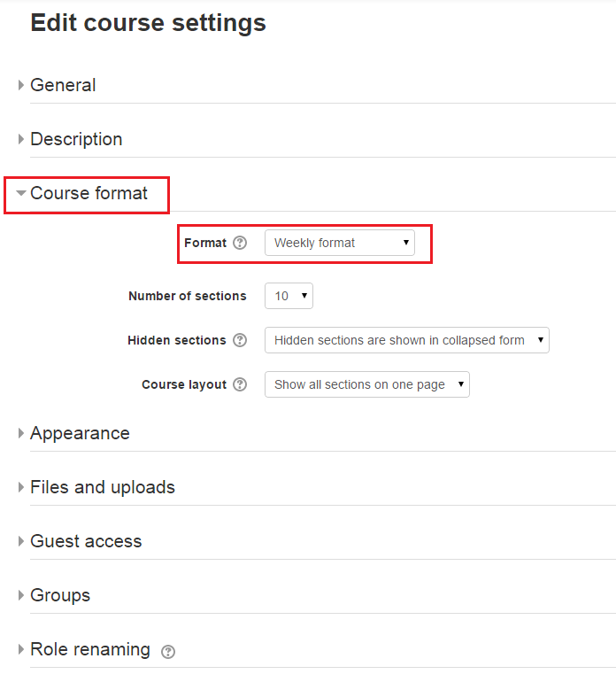Image resolution: width=616 pixels, height=674 pixels.
Task: Expand the Role renaming section
Action: coord(89,649)
